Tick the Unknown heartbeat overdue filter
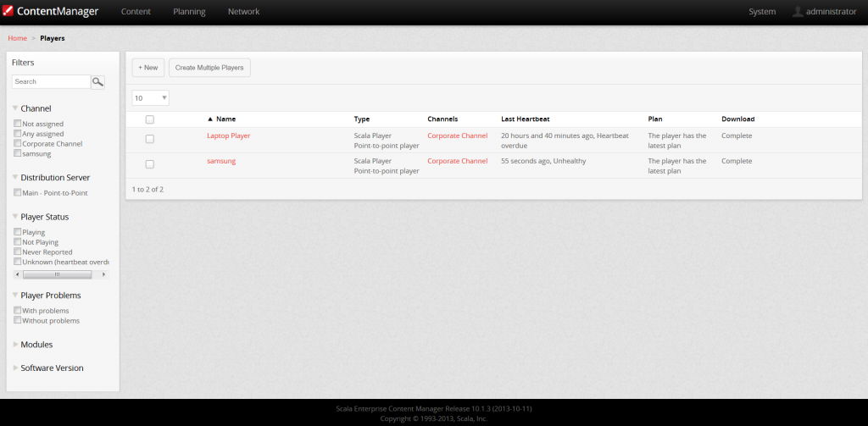The height and width of the screenshot is (426, 868). pyautogui.click(x=18, y=262)
